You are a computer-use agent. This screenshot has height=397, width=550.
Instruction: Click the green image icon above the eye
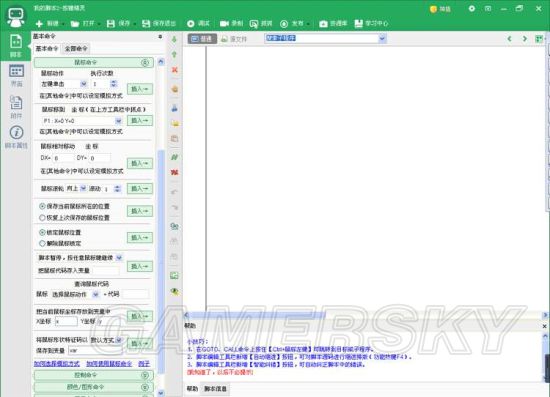[174, 276]
